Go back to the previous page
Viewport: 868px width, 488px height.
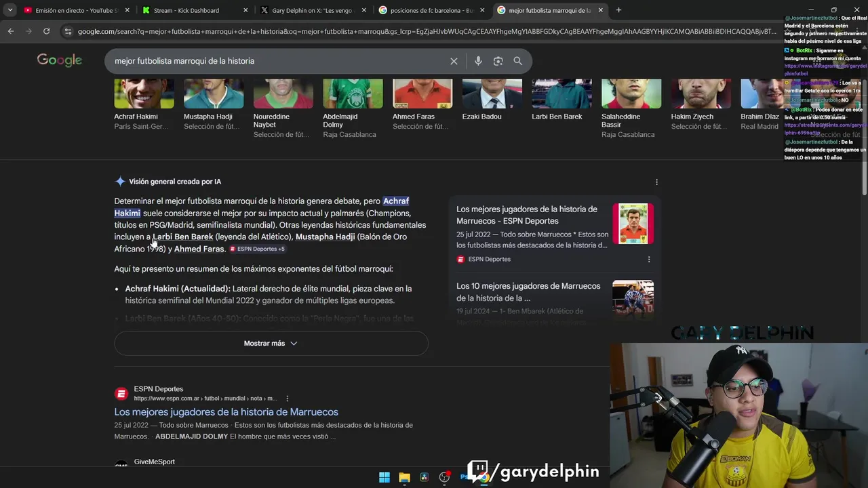(11, 31)
